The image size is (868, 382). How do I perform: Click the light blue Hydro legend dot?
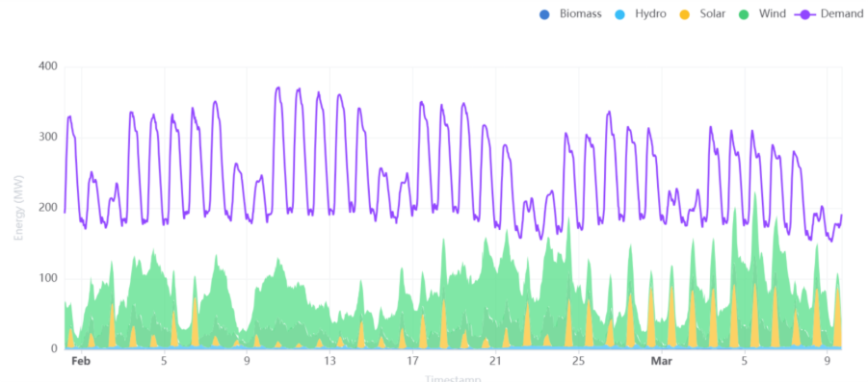[x=620, y=15]
